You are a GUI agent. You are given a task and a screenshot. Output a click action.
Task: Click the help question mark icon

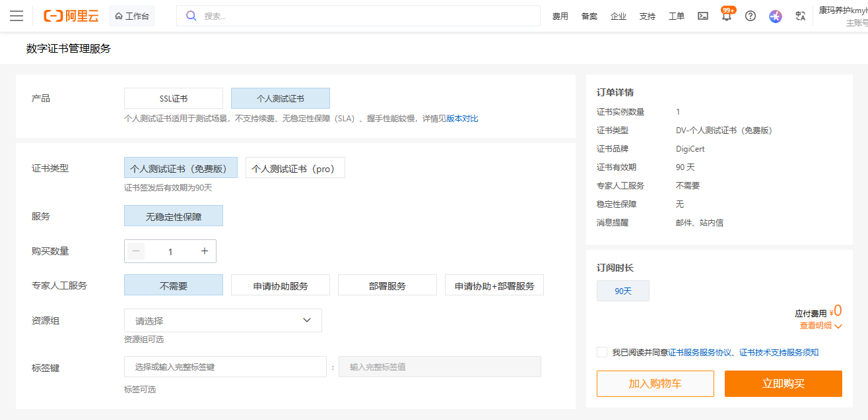pyautogui.click(x=751, y=16)
